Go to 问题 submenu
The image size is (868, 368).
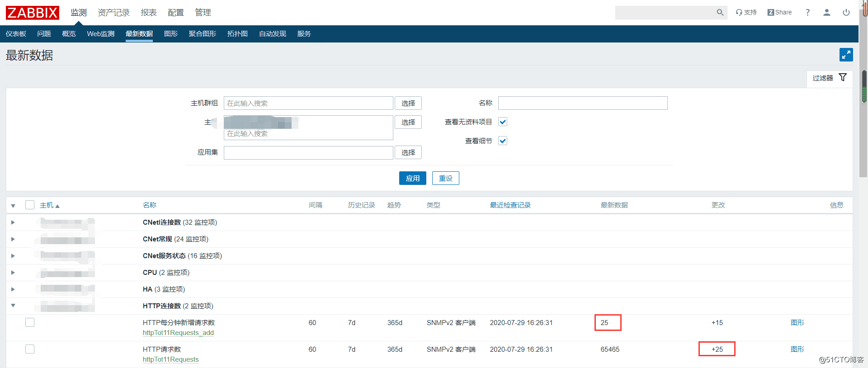[44, 34]
